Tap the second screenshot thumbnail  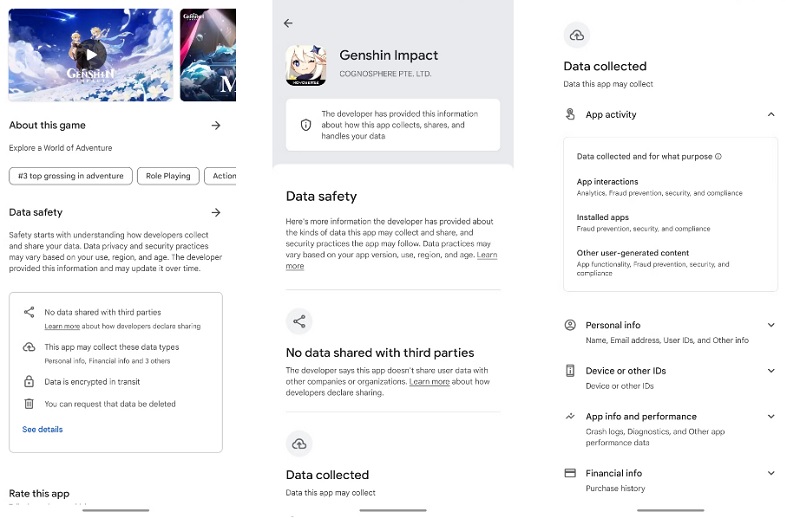click(208, 55)
